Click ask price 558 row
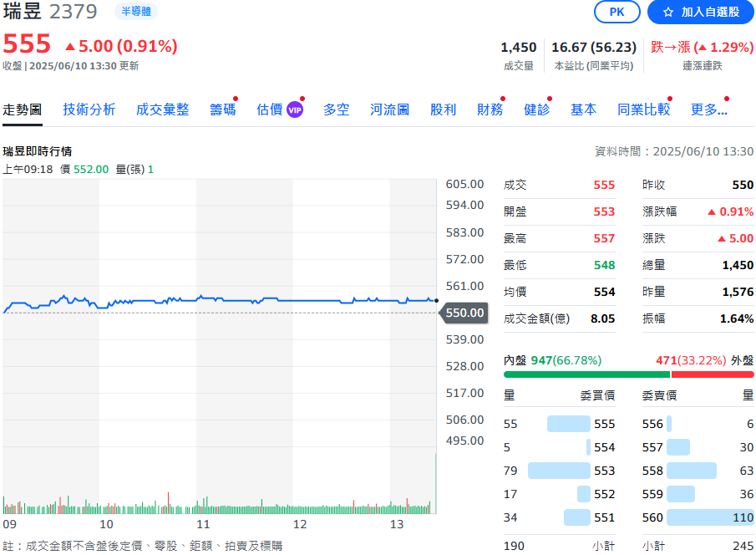 click(x=698, y=471)
